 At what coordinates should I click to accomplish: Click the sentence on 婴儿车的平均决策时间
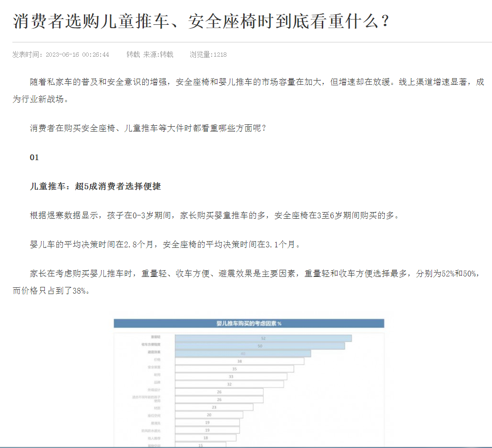pos(165,244)
